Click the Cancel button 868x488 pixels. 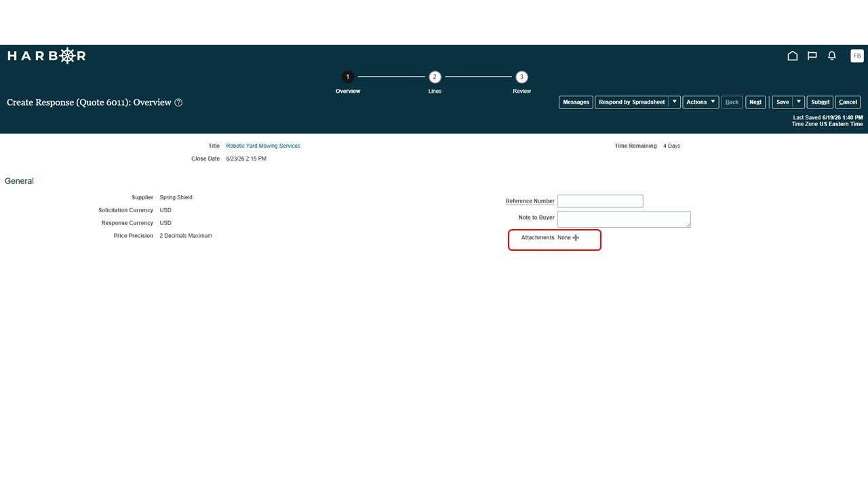pyautogui.click(x=848, y=102)
